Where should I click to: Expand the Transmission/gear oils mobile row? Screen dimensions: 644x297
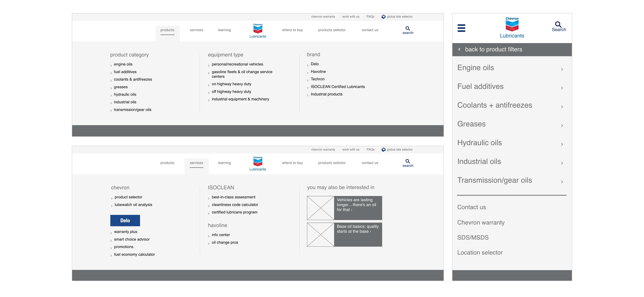tap(562, 182)
